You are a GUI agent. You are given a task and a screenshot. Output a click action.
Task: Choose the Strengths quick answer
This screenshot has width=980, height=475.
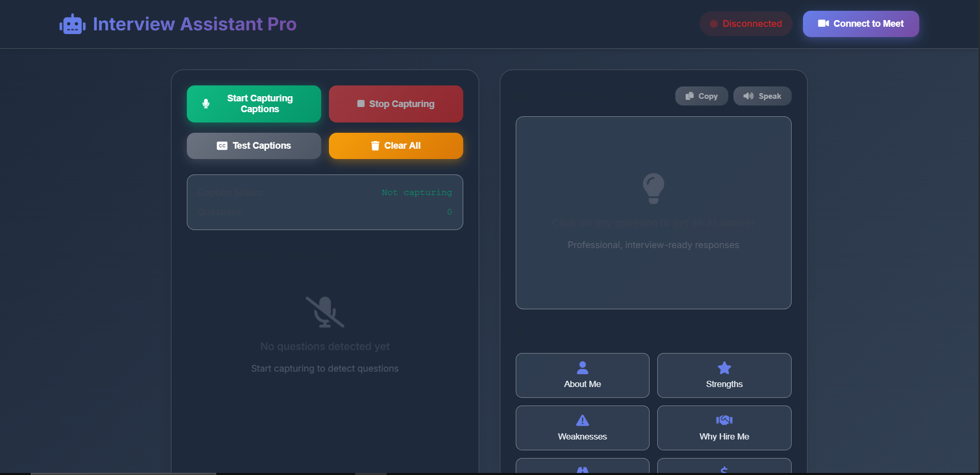(x=724, y=375)
